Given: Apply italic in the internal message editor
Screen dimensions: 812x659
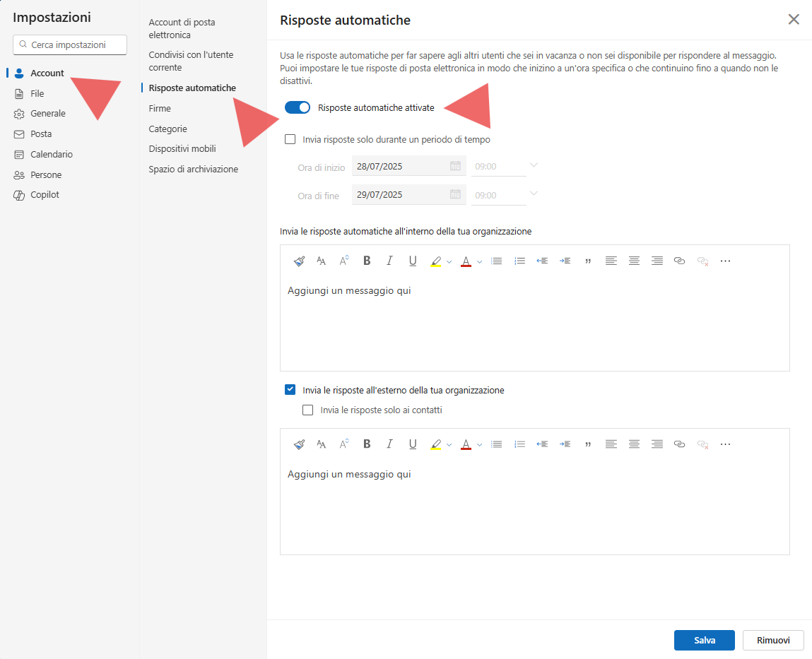Looking at the screenshot, I should [x=389, y=261].
